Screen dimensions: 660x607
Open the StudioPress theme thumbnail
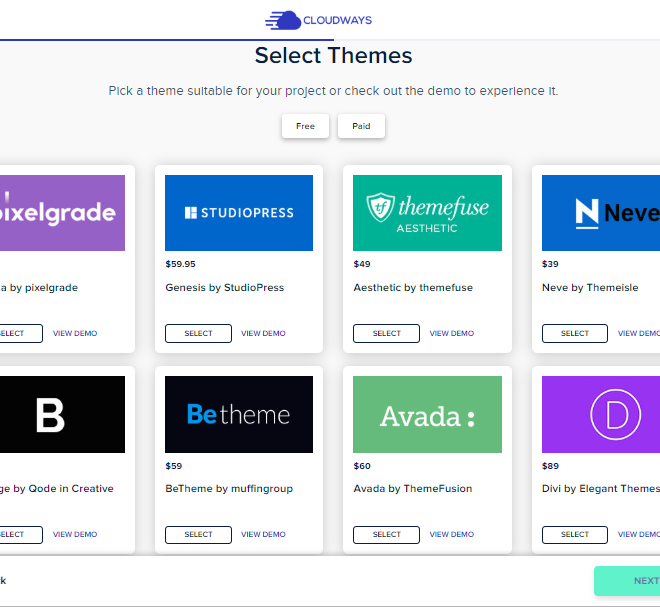click(239, 213)
